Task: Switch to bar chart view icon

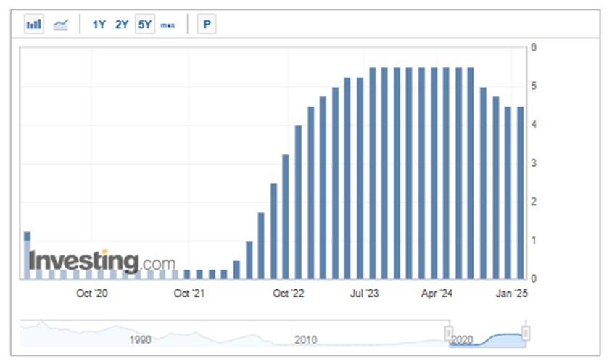Action: point(33,24)
